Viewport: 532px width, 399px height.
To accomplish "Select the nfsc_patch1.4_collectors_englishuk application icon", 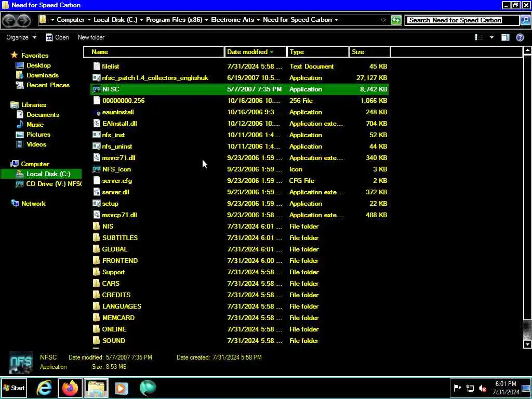I will point(97,78).
